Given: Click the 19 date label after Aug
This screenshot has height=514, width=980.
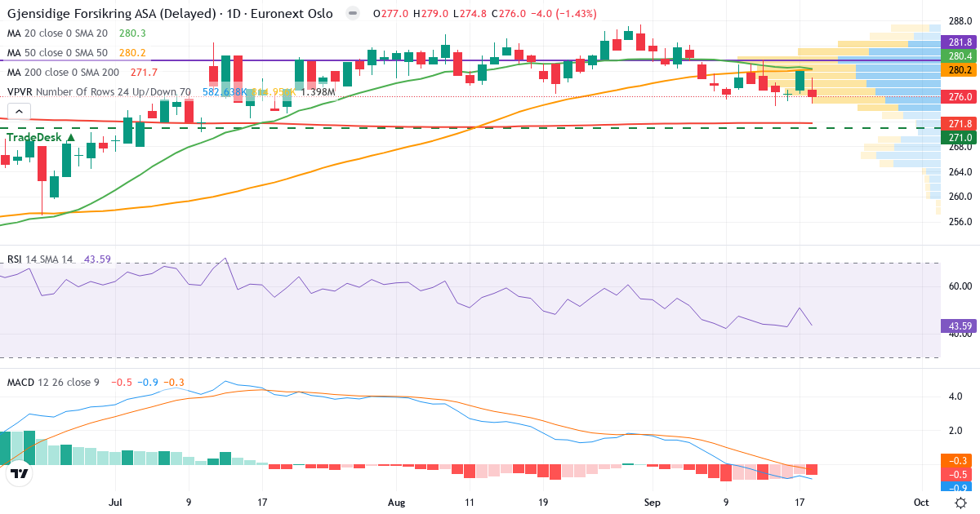Looking at the screenshot, I should click(x=543, y=503).
